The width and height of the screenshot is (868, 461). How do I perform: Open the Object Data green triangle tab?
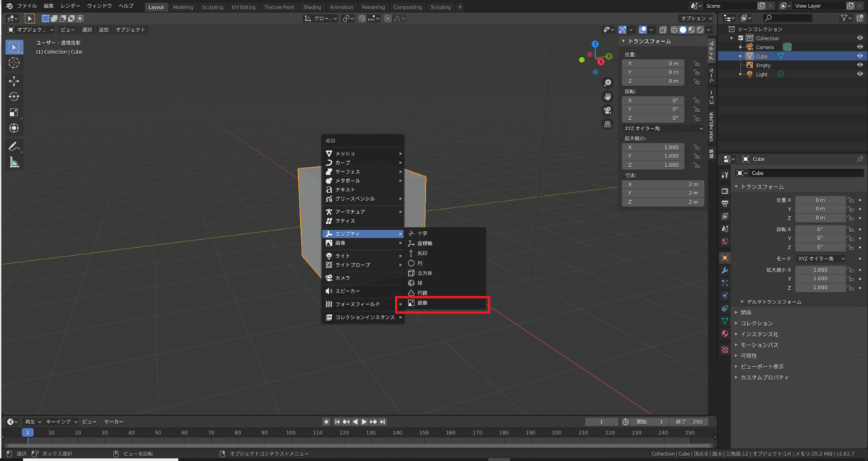coord(725,321)
